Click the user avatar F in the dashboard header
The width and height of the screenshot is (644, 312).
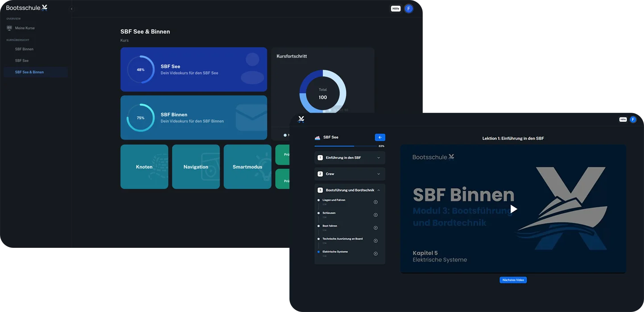pyautogui.click(x=409, y=8)
